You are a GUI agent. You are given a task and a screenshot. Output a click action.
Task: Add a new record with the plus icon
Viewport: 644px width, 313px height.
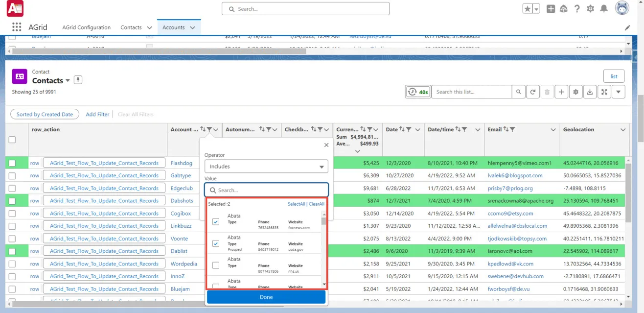pos(561,92)
